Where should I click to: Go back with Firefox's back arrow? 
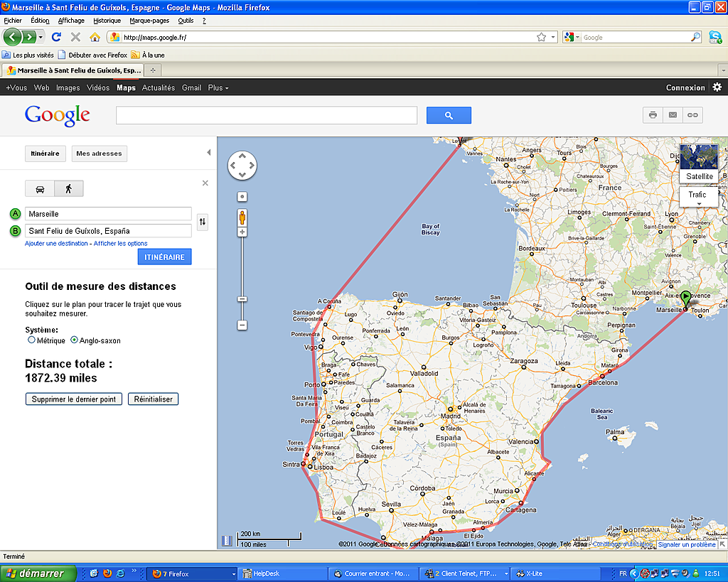pos(13,37)
